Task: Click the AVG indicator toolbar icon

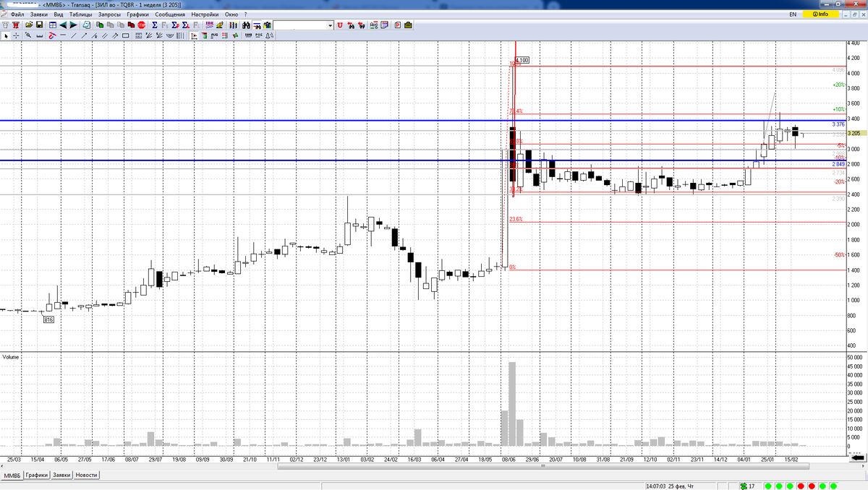Action: pyautogui.click(x=214, y=35)
